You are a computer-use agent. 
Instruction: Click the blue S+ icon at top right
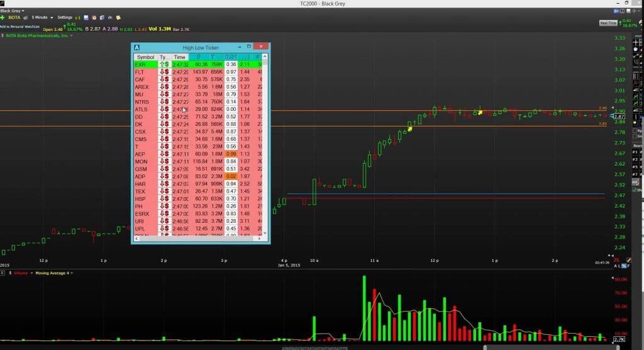pos(616,11)
